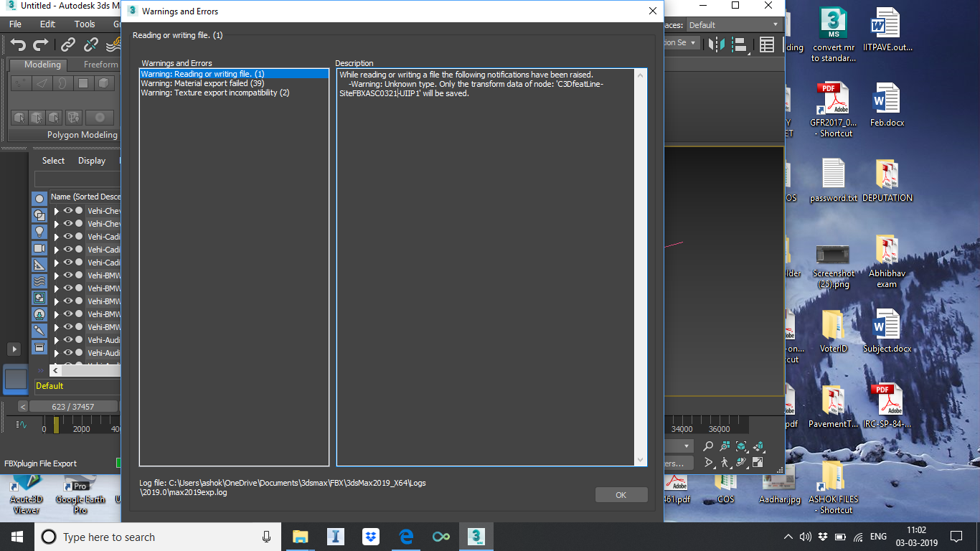The image size is (980, 551).
Task: Click the Redo arrow in 3ds Max toolbar
Action: pos(40,45)
